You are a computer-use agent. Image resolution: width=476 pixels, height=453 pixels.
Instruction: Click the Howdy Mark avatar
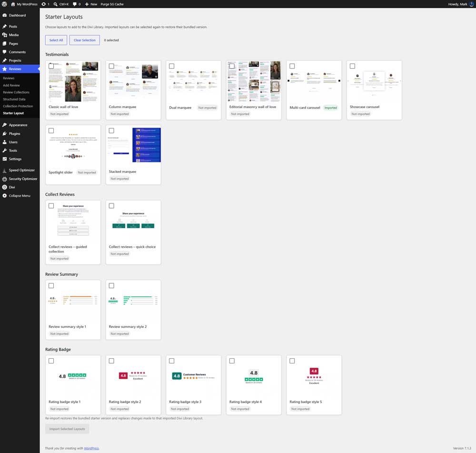[x=471, y=4]
